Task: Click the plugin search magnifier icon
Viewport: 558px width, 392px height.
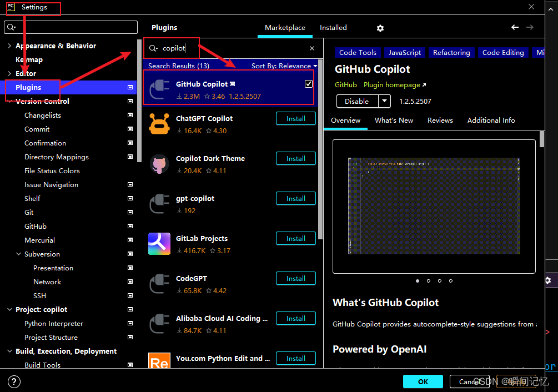Action: click(152, 48)
